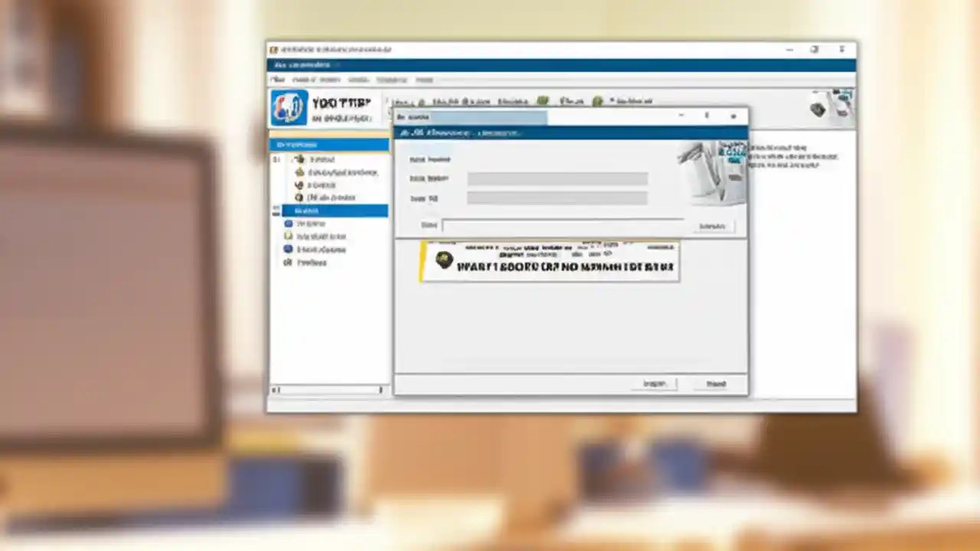
Task: Open the first dropdown control on the toolbar
Action: point(400,101)
